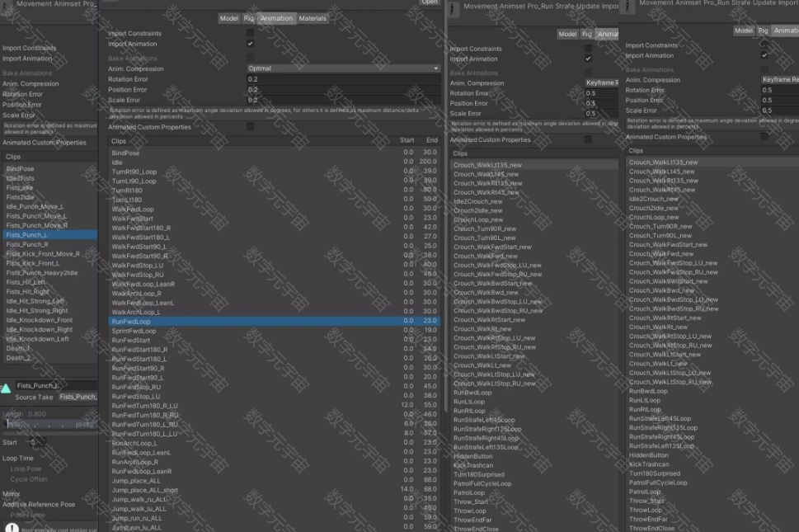Open the Materials tab
Viewport: 799px width, 532px height.
(x=313, y=18)
